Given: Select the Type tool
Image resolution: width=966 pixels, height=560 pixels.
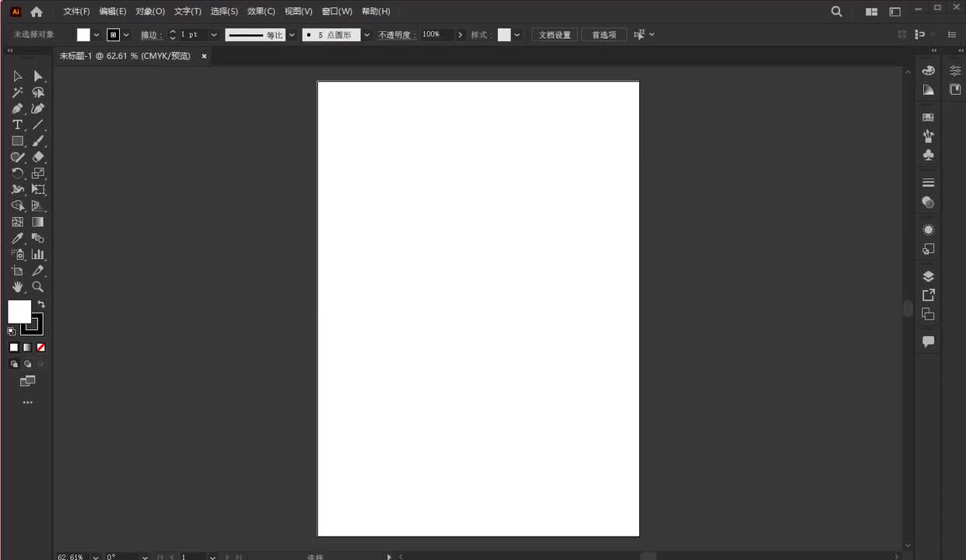Looking at the screenshot, I should [x=17, y=125].
